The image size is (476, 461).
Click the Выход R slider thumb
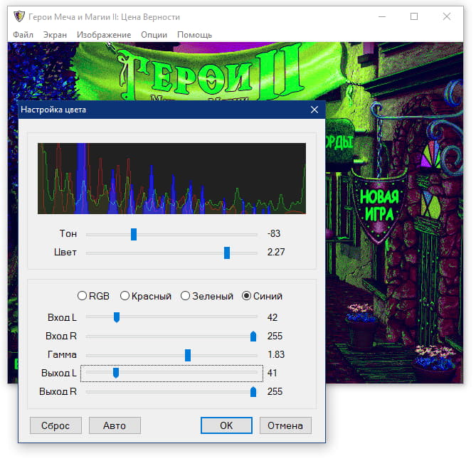(x=253, y=392)
